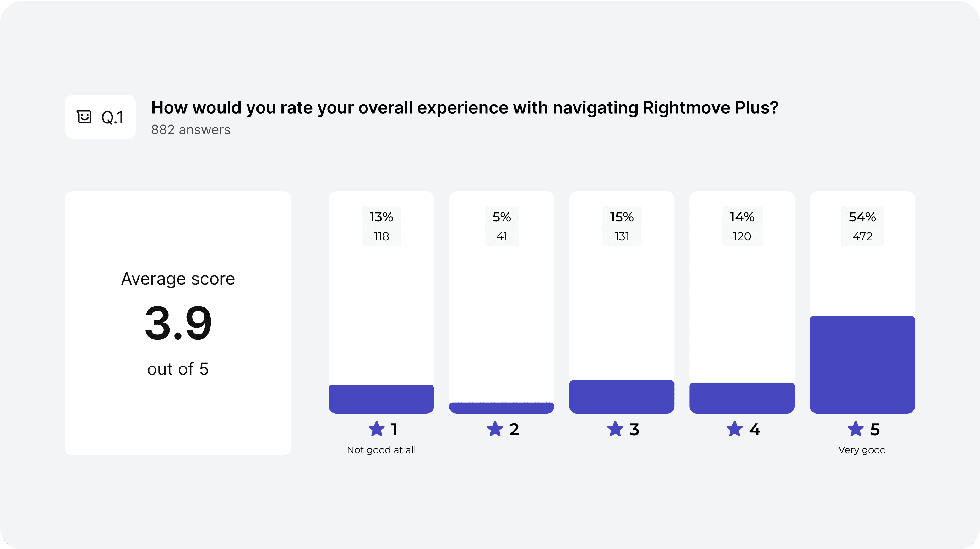Click the 15% / 131 value label

622,226
